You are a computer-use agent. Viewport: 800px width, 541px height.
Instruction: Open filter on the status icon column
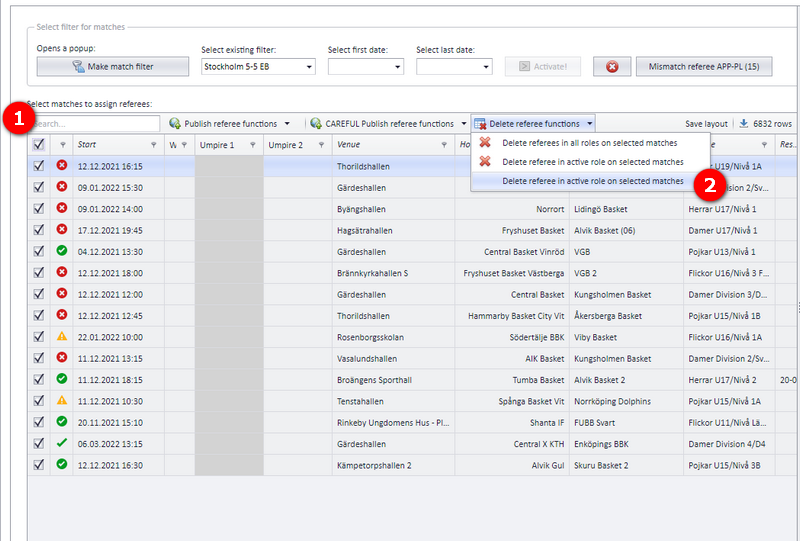coord(62,145)
